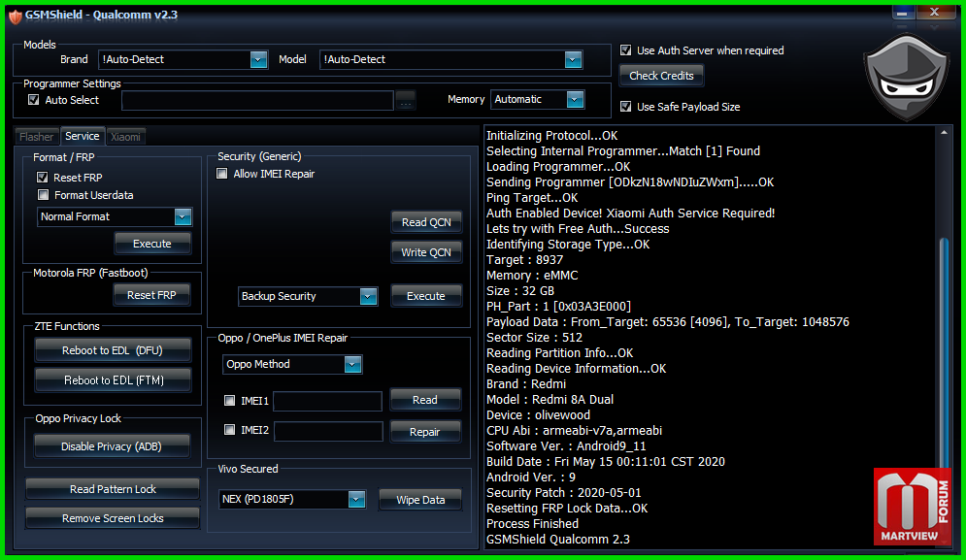Click the log line 'Device : olivewood'
Screen dimensions: 966x560
point(539,414)
